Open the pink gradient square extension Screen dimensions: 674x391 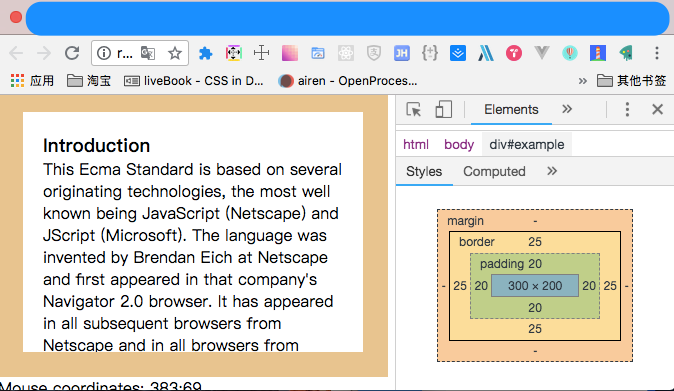coord(290,53)
